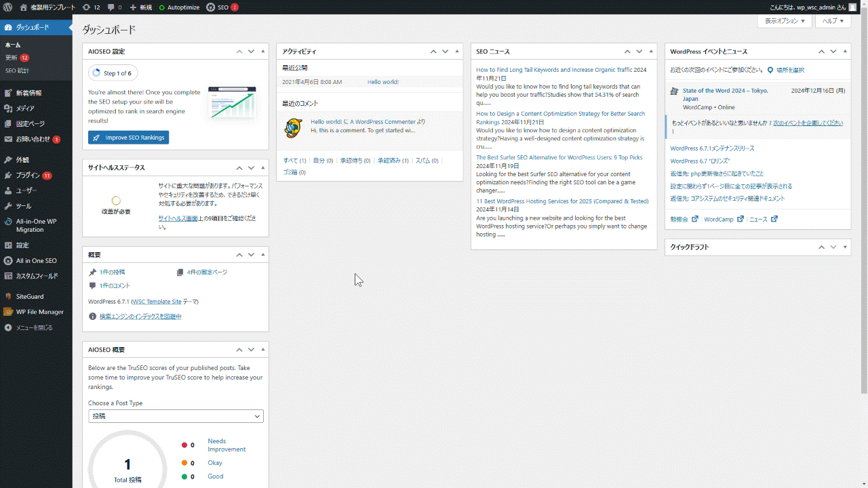This screenshot has width=868, height=488.
Task: Open プラグイン in the sidebar
Action: click(36, 176)
